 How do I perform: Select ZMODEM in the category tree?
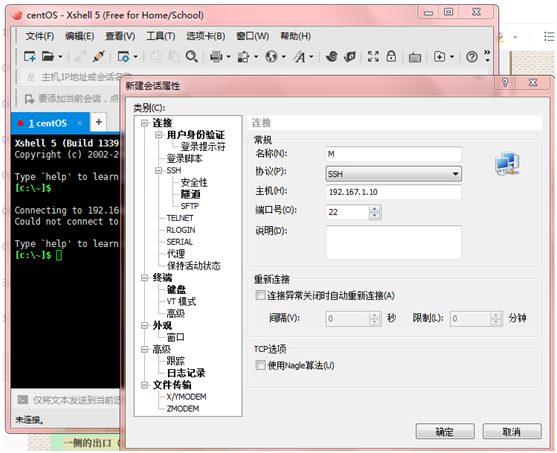point(183,409)
